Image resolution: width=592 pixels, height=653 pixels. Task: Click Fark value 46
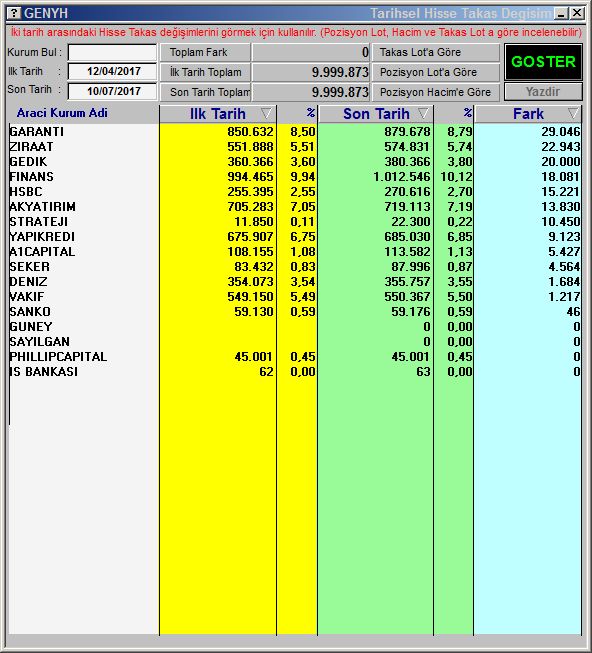tap(573, 312)
